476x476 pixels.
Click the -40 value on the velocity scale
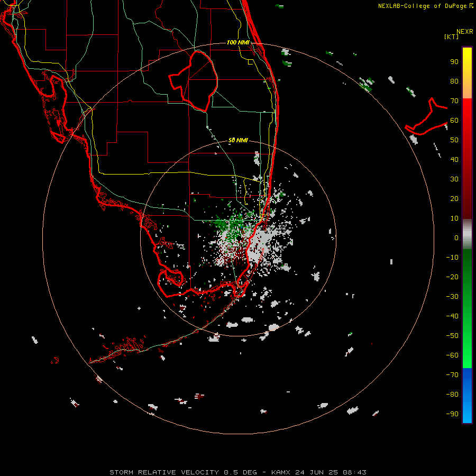(452, 316)
